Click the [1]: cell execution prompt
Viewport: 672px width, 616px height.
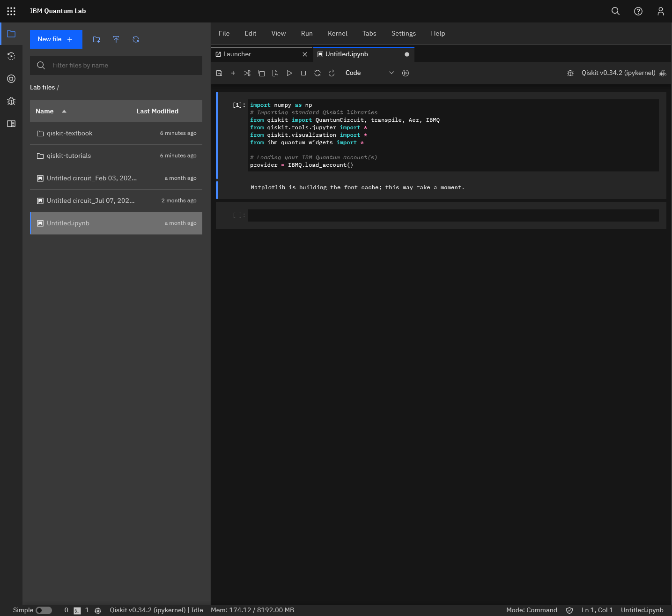point(239,105)
